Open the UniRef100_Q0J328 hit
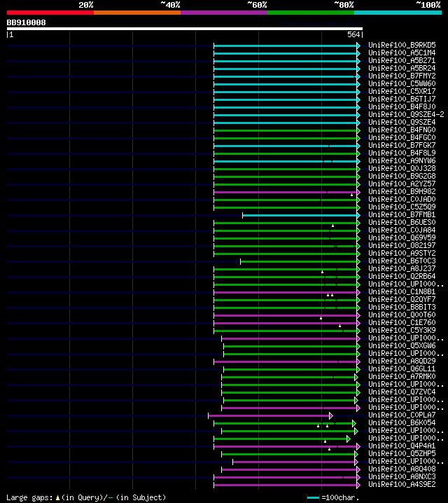 click(402, 168)
